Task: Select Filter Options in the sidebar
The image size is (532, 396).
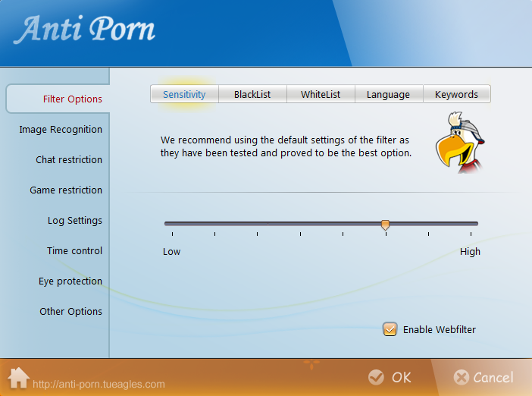Action: (x=58, y=99)
